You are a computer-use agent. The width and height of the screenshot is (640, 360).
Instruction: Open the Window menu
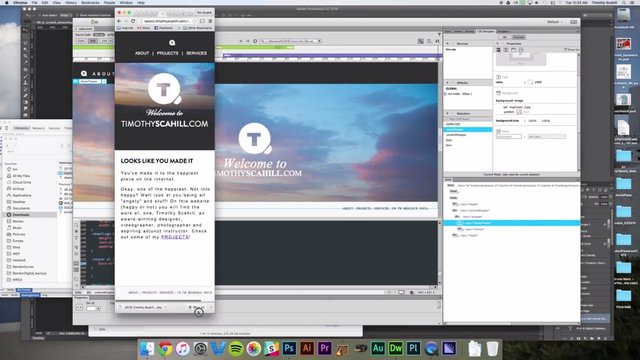click(126, 2)
